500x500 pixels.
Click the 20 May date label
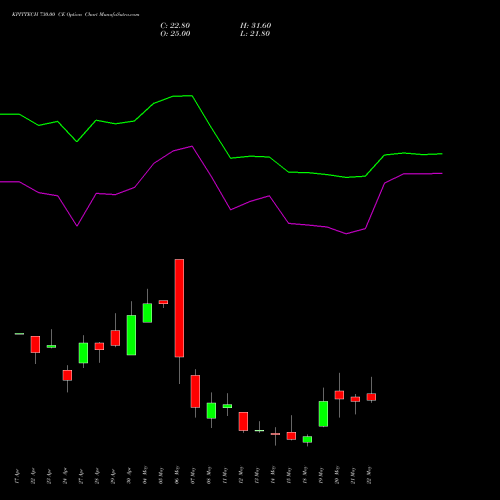tap(337, 475)
